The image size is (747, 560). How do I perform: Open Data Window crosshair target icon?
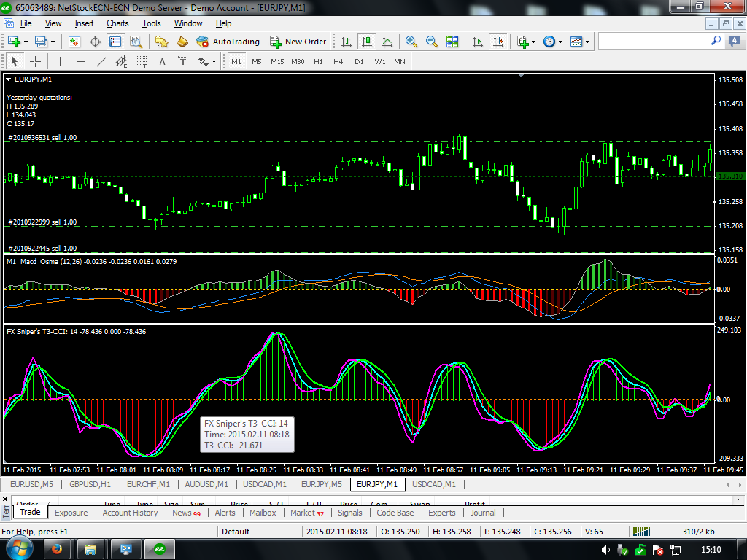pos(95,42)
